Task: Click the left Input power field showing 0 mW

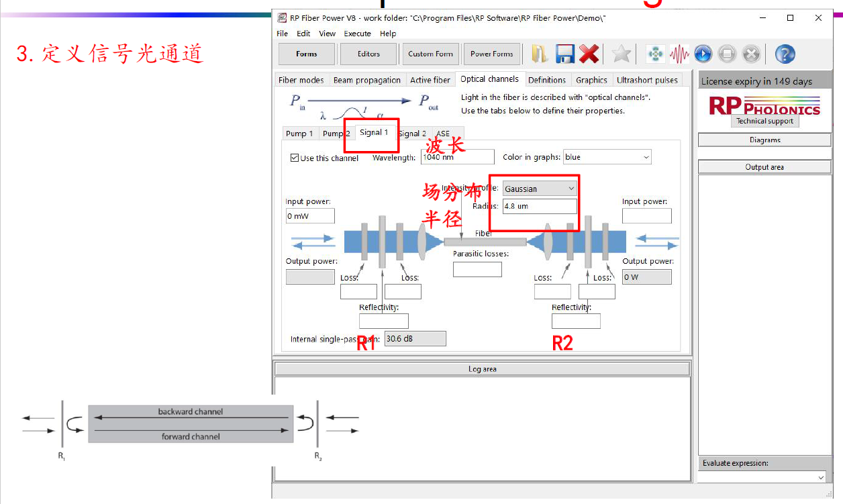Action: (x=310, y=216)
